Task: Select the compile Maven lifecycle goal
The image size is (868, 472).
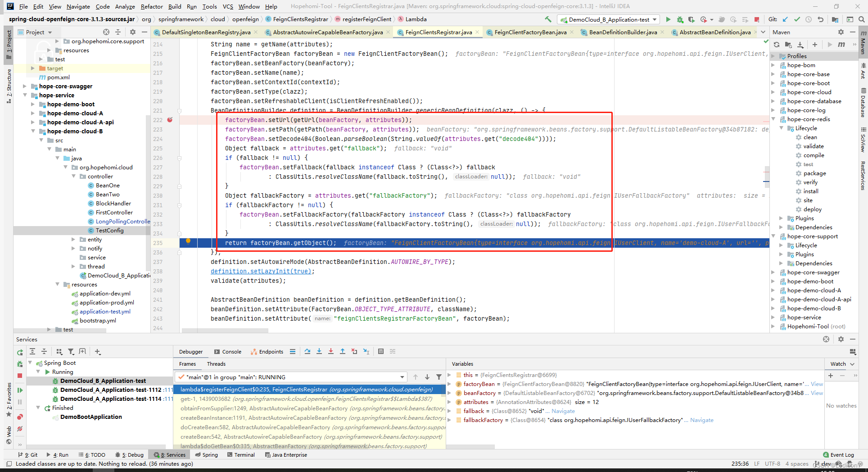Action: (x=814, y=155)
